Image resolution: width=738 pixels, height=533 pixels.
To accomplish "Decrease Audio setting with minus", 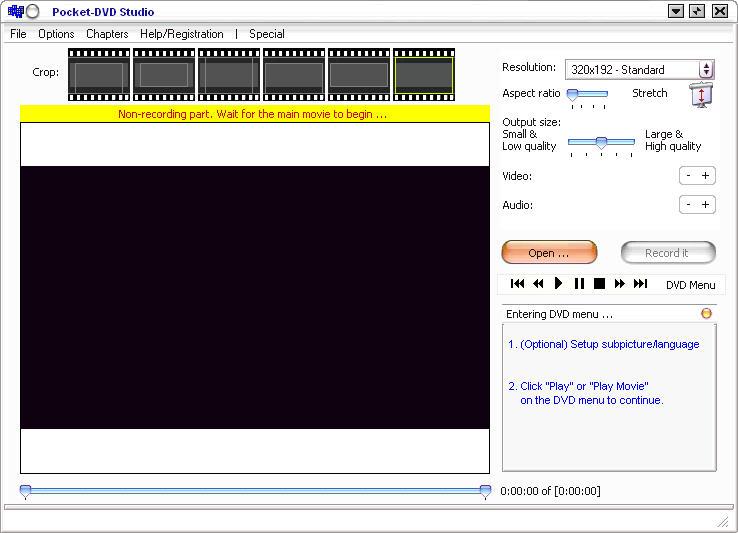I will (x=688, y=205).
